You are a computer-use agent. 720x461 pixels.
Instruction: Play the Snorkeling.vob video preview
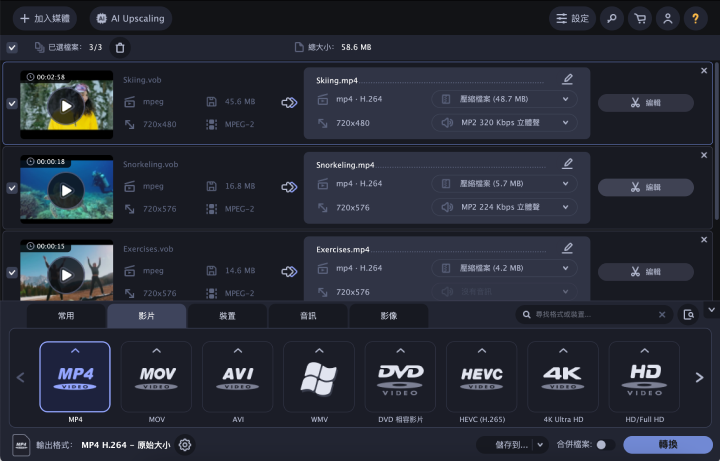coord(66,191)
